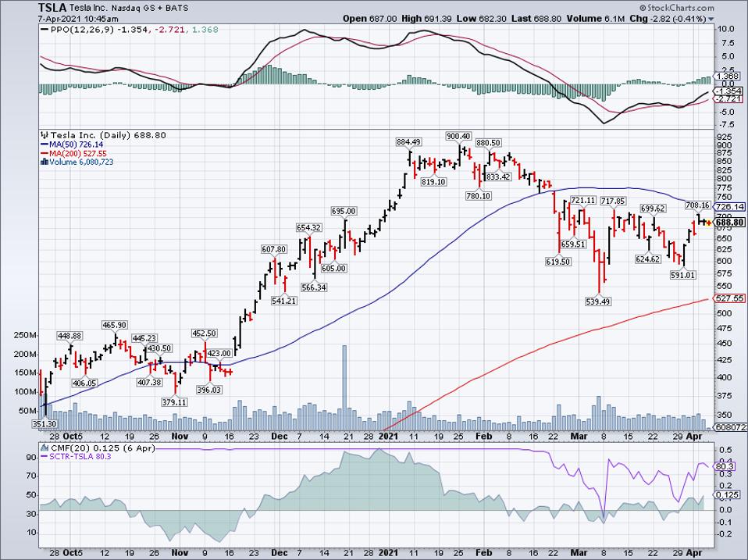Click the -2.721 PPO signal axis tag

727,98
